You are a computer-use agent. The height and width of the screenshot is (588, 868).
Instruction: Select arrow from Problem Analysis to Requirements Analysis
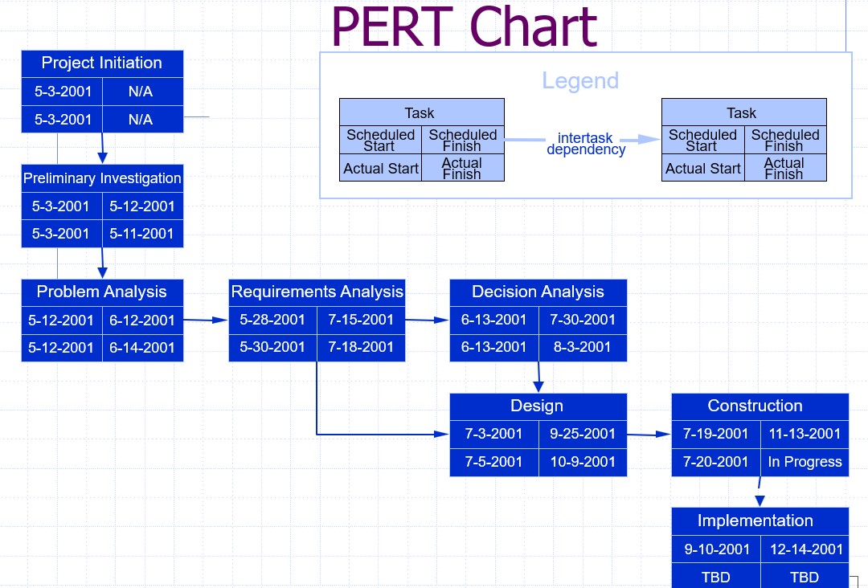tap(205, 320)
